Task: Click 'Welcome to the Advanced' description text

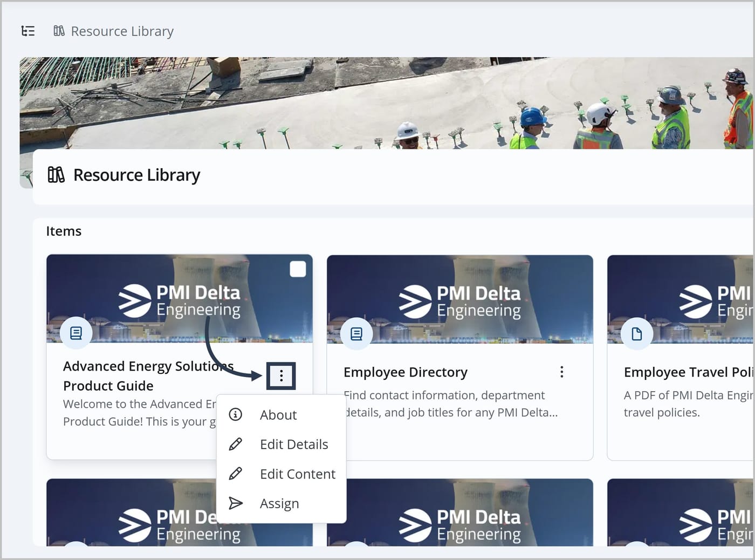Action: click(140, 413)
